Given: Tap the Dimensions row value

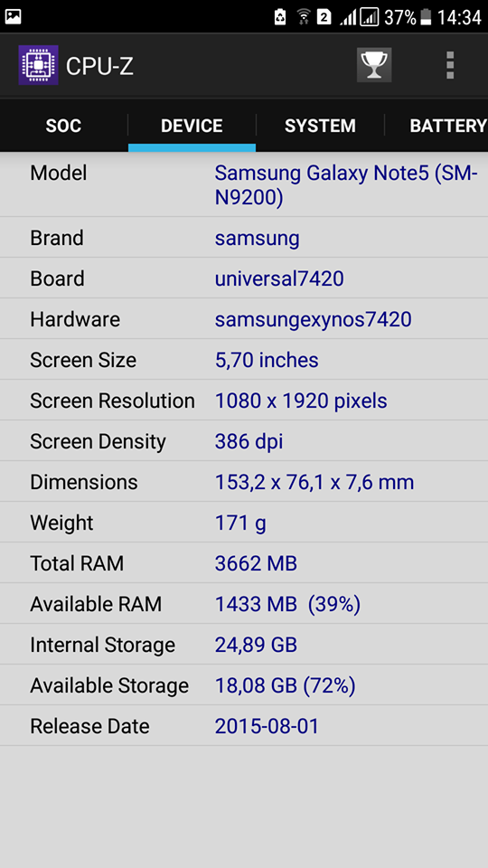Looking at the screenshot, I should pyautogui.click(x=314, y=482).
